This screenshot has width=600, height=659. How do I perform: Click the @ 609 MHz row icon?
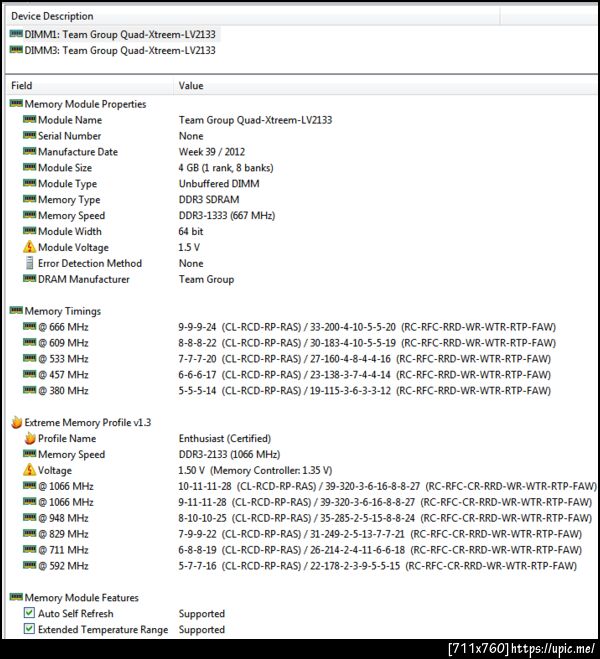[x=29, y=343]
